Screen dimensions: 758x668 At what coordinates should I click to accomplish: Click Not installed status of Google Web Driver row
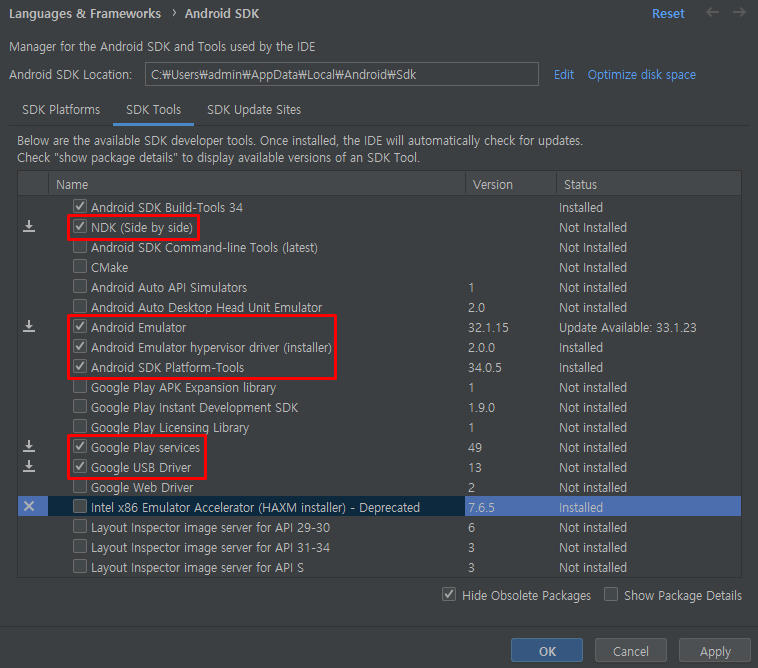[x=593, y=487]
